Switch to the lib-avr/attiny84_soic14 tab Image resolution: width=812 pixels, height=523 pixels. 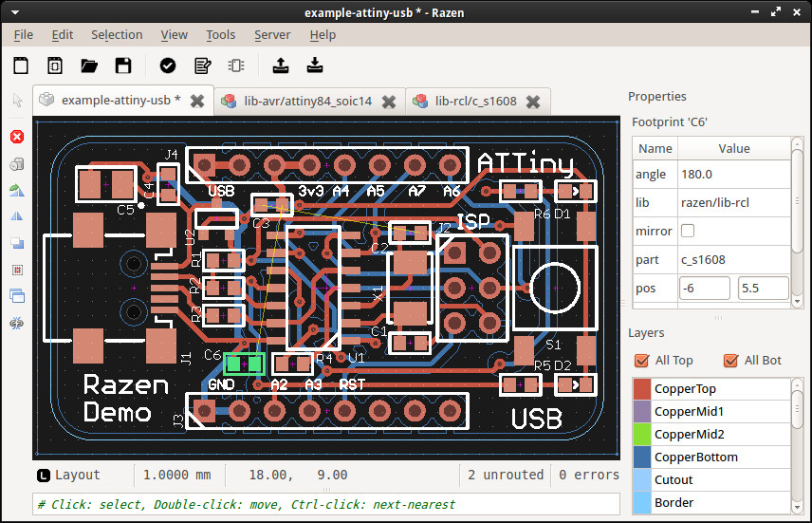[307, 101]
